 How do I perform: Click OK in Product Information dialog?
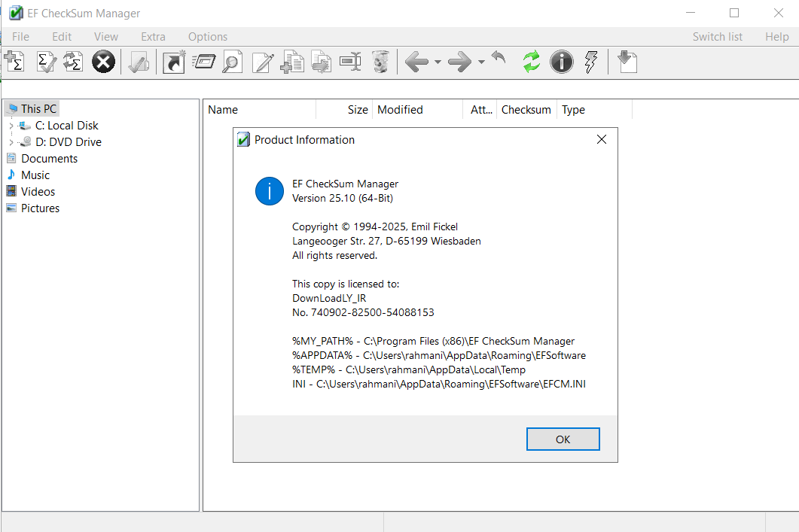(x=563, y=439)
